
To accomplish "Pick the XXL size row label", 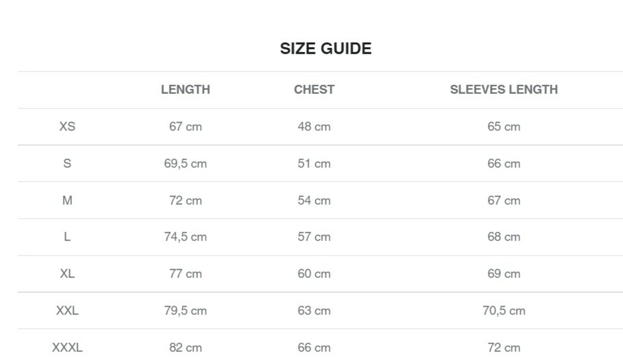I will point(67,311).
